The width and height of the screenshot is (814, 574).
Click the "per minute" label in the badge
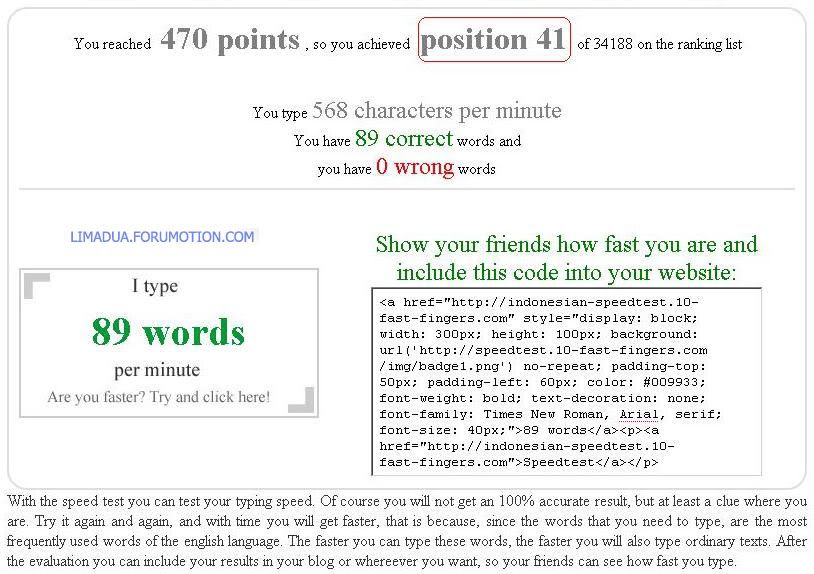coord(157,370)
